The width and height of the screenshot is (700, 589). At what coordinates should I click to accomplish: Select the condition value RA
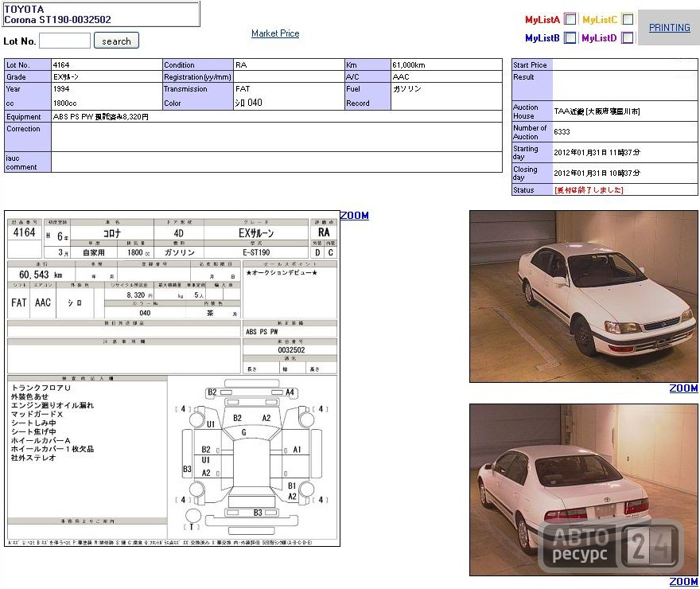[x=241, y=65]
